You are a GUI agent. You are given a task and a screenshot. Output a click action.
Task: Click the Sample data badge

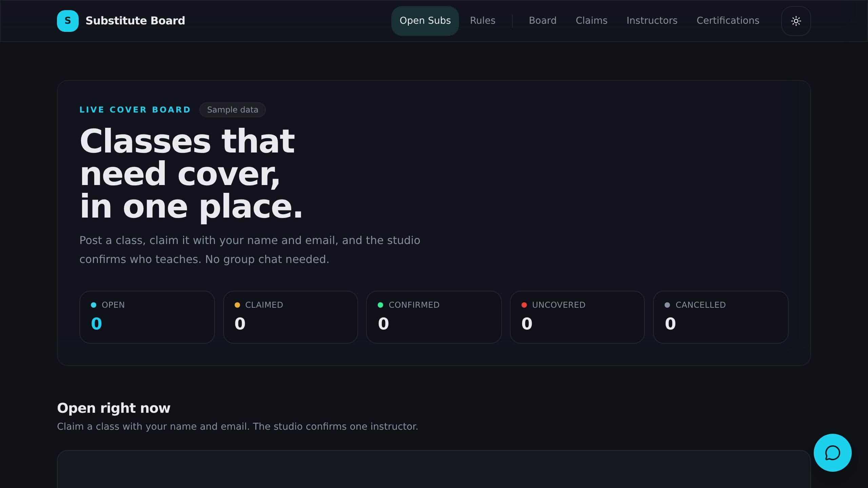coord(233,110)
